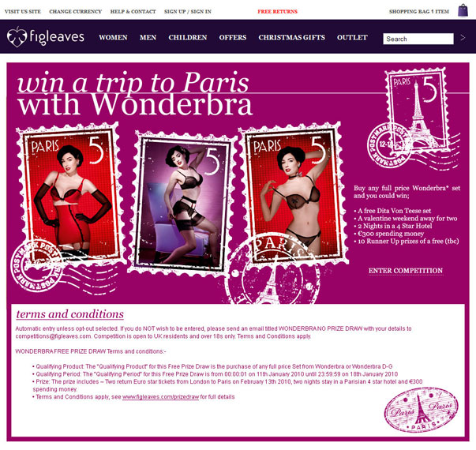Open Help & Contact page
This screenshot has width=476, height=450.
pyautogui.click(x=133, y=12)
